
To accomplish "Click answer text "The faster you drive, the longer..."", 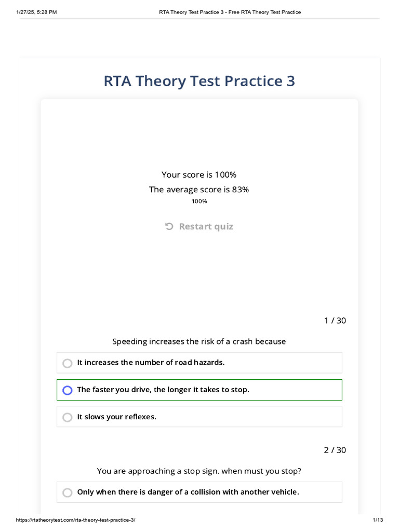I will pyautogui.click(x=163, y=390).
